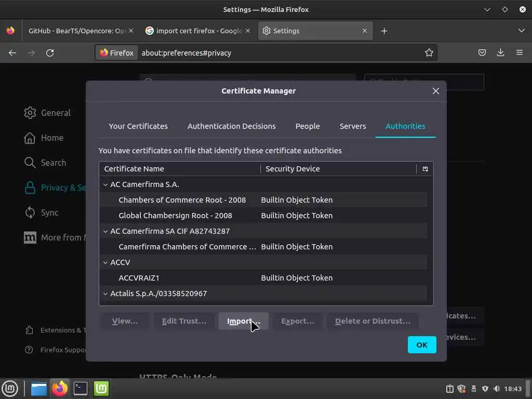Open Firefox Support link in sidebar

[56, 350]
